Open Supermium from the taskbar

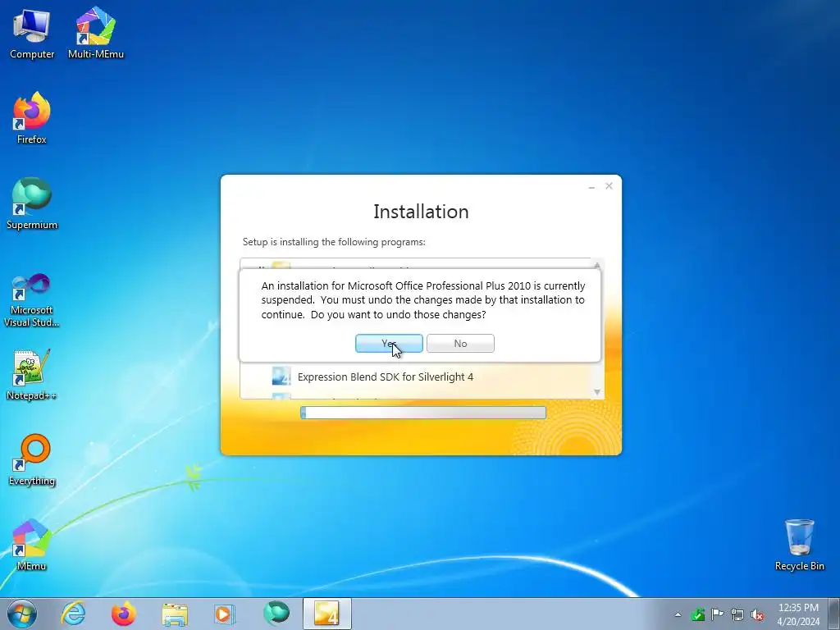click(x=276, y=614)
